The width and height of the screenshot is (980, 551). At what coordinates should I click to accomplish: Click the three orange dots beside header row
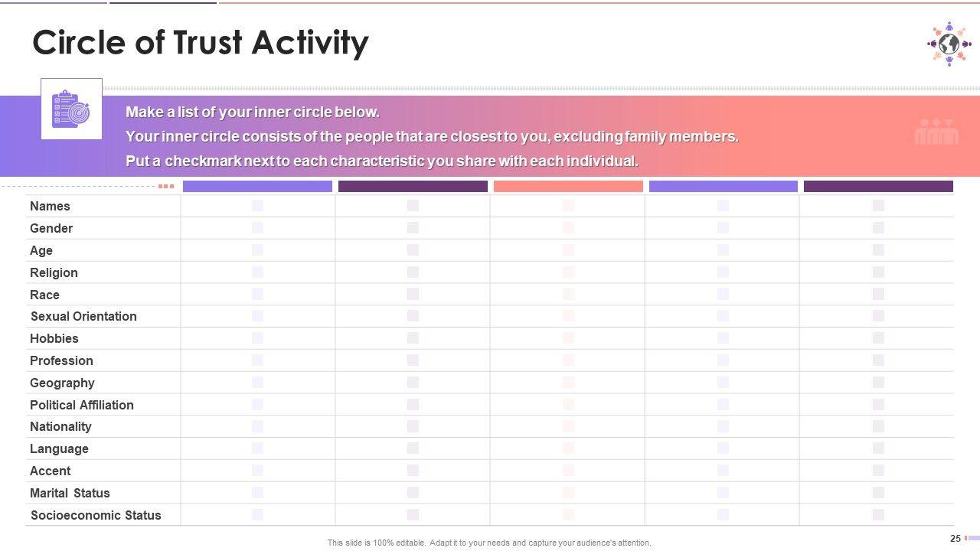tap(166, 186)
